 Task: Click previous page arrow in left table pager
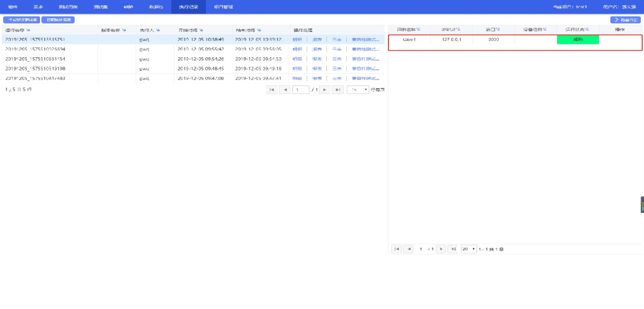tap(285, 90)
